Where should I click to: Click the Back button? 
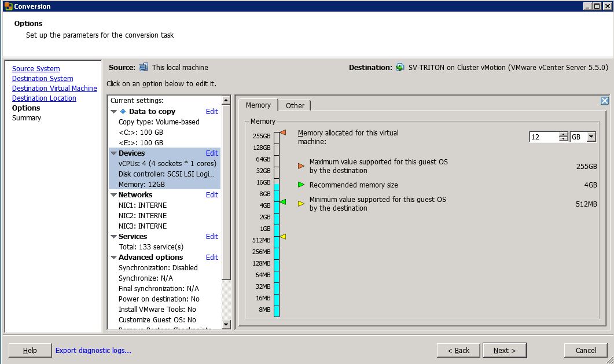coord(458,350)
